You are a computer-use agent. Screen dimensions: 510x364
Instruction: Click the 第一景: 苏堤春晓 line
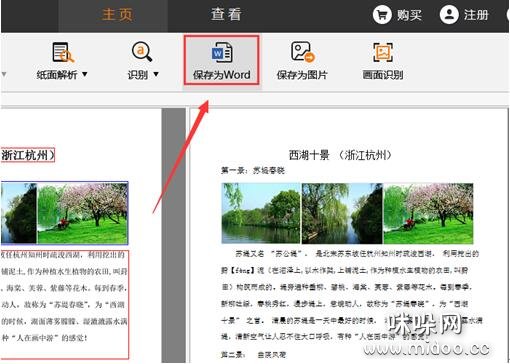[253, 171]
